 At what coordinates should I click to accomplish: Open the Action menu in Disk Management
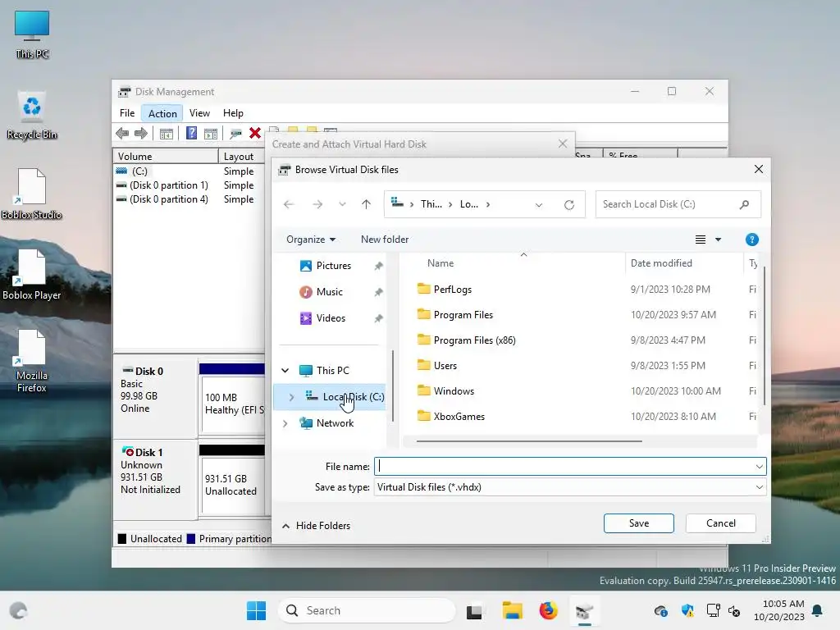click(x=162, y=113)
